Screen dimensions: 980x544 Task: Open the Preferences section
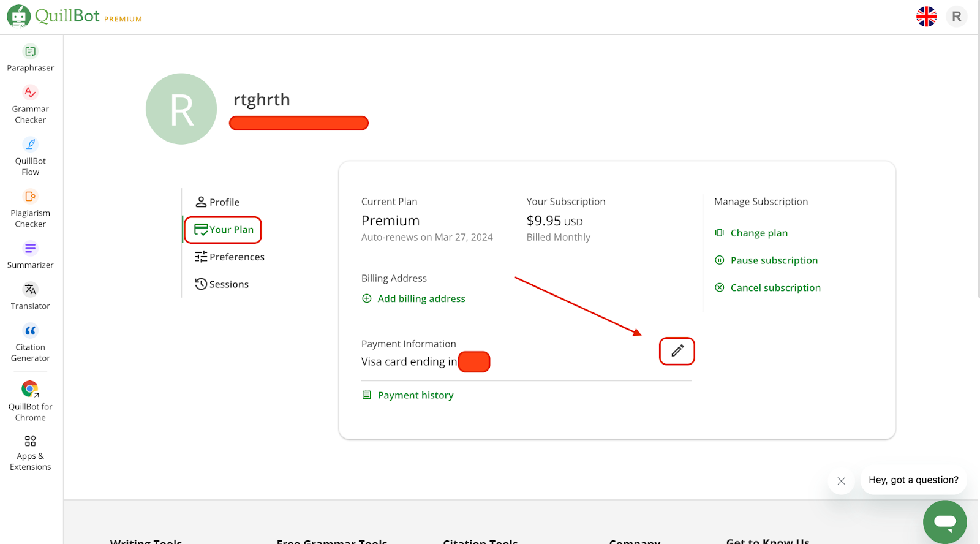click(230, 257)
